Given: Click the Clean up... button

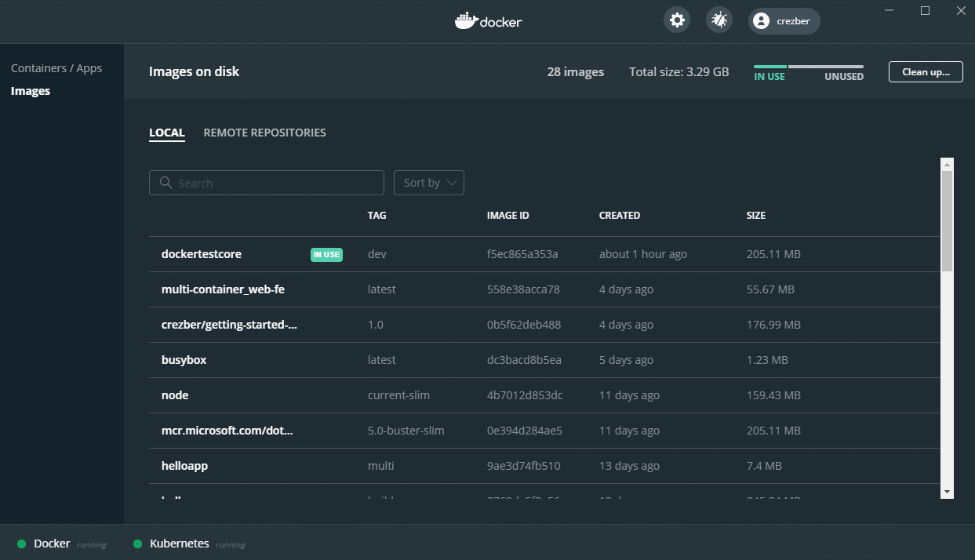Looking at the screenshot, I should tap(926, 71).
